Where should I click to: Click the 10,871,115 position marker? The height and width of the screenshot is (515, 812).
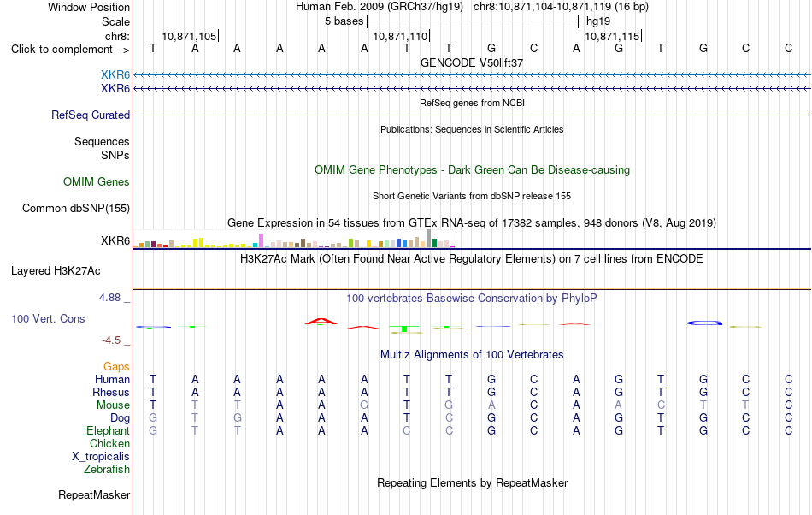[x=613, y=36]
